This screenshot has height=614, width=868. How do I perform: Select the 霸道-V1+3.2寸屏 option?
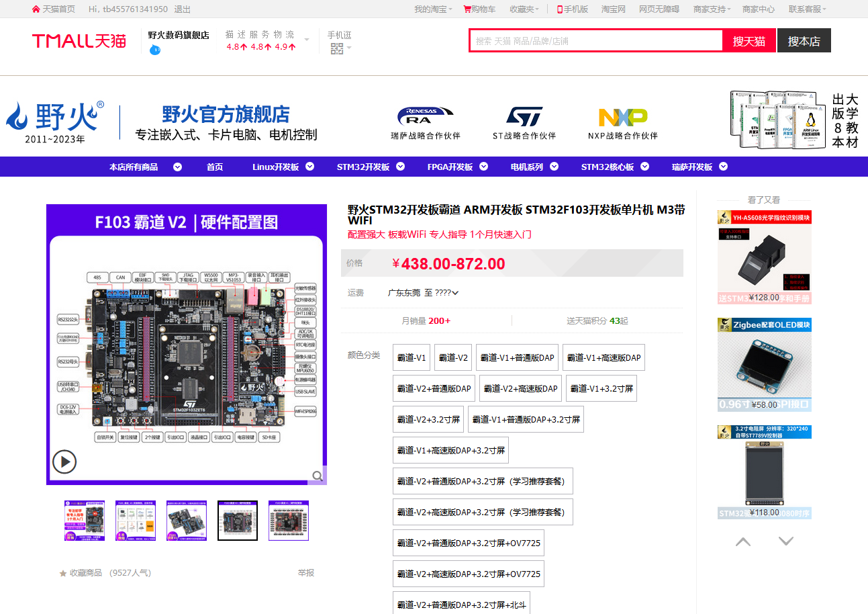[x=601, y=388]
